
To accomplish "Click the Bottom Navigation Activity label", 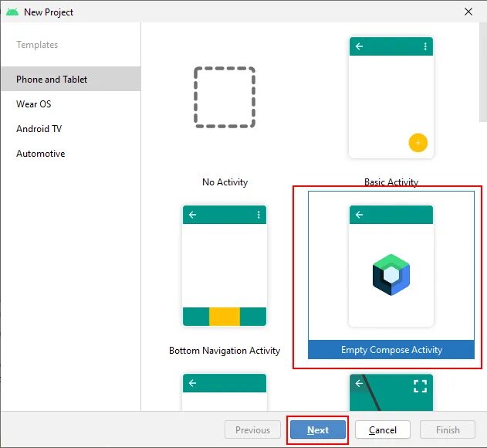I will click(225, 351).
